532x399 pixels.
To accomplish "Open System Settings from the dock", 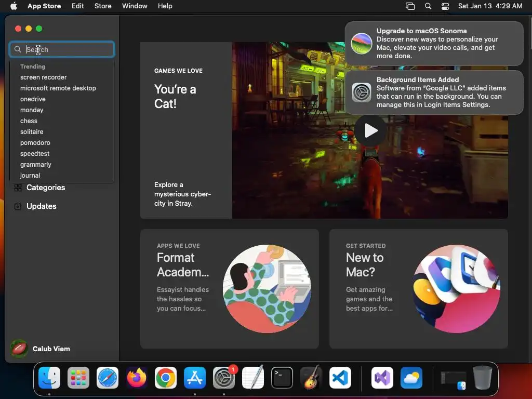I will 224,378.
